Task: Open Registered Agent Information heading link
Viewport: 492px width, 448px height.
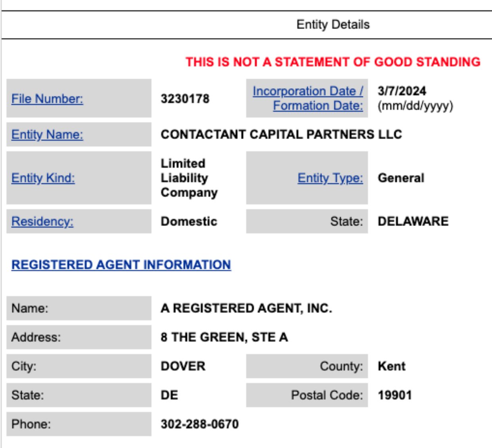Action: point(121,265)
